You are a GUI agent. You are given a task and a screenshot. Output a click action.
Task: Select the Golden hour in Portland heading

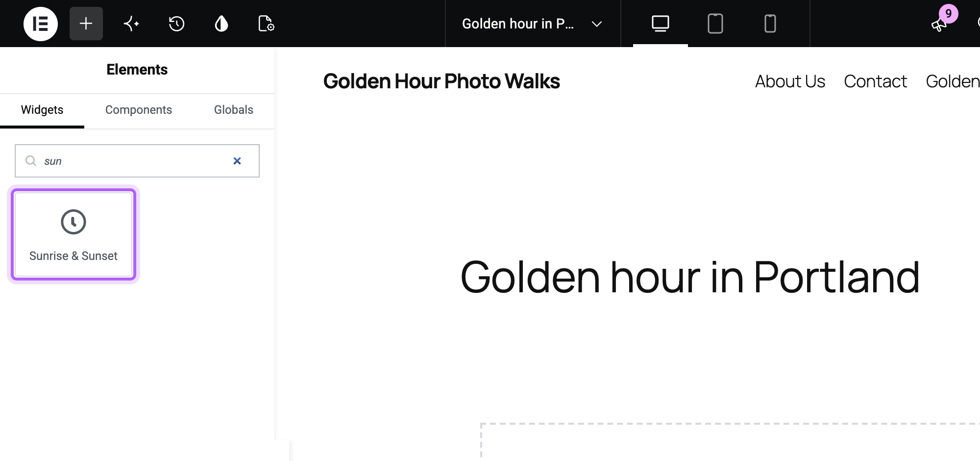tap(690, 277)
